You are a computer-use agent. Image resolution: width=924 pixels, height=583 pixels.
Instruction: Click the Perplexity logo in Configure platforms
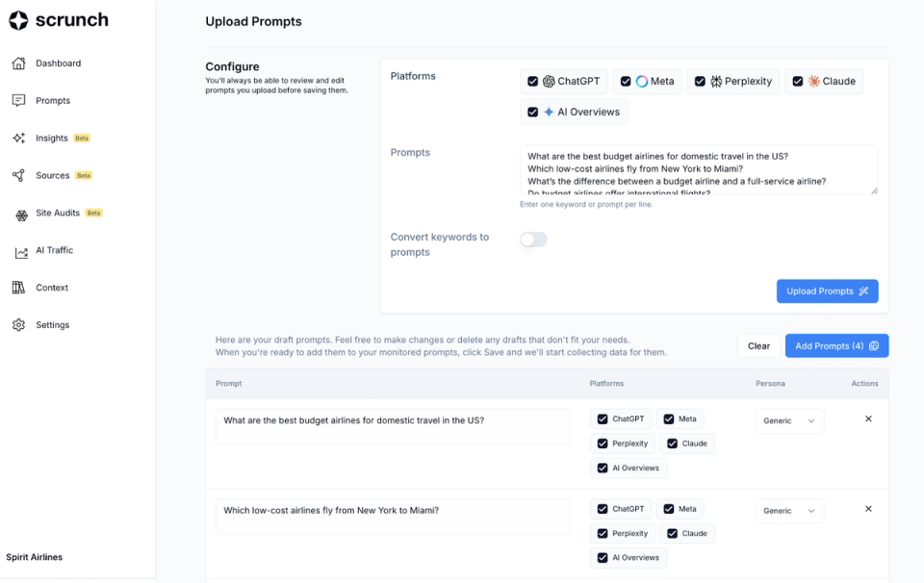[716, 81]
